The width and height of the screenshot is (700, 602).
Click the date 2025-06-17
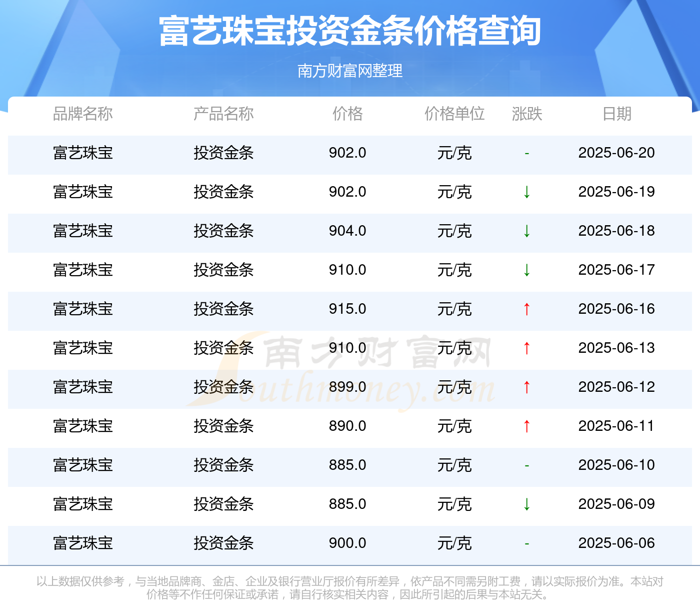point(616,270)
